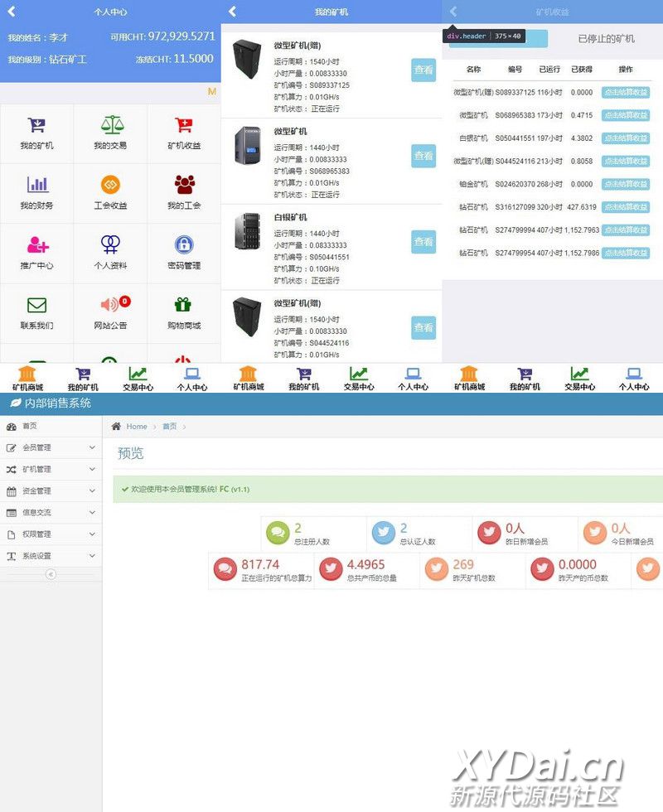Click 查看 for miner S068965383
The width and height of the screenshot is (663, 812).
[x=423, y=156]
